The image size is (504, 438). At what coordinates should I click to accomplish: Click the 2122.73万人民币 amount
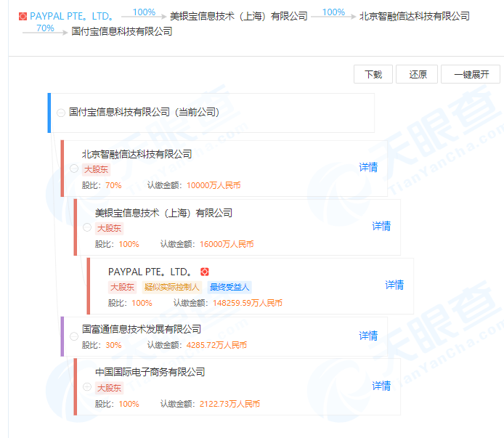click(229, 405)
